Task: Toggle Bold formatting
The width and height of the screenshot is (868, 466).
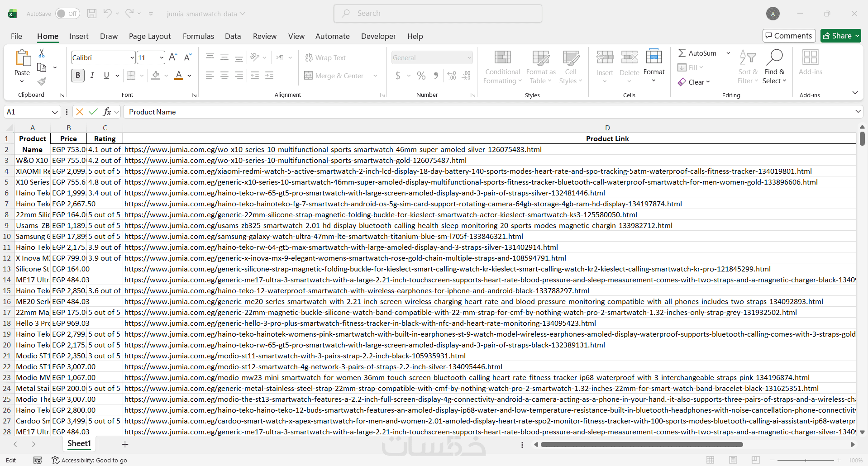Action: tap(78, 76)
